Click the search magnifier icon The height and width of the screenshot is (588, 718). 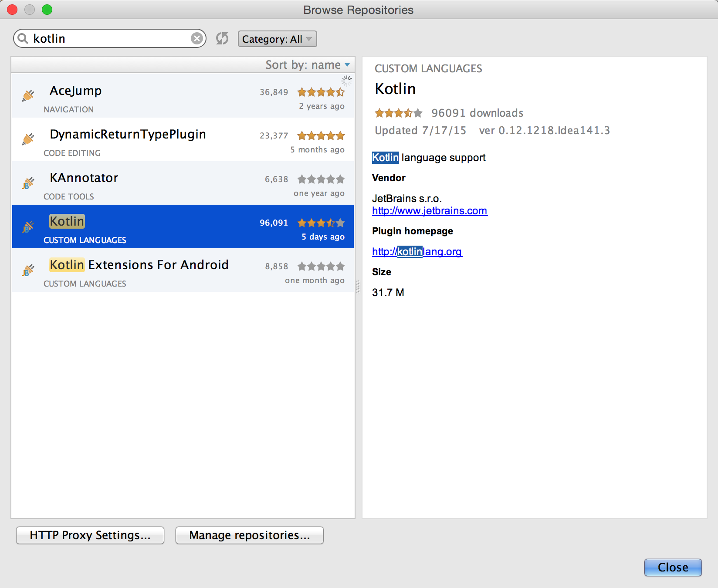(23, 39)
